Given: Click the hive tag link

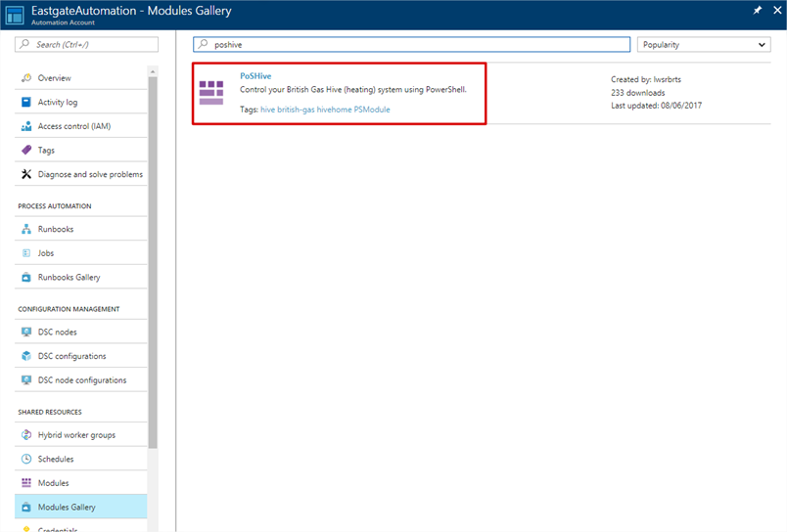Looking at the screenshot, I should (267, 110).
